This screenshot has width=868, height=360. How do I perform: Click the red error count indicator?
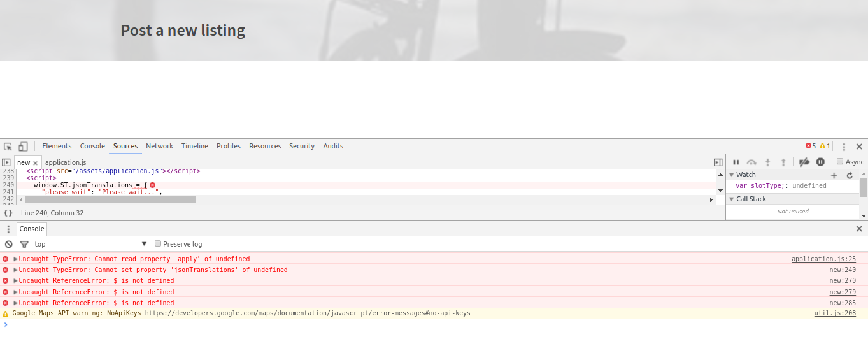click(x=811, y=146)
